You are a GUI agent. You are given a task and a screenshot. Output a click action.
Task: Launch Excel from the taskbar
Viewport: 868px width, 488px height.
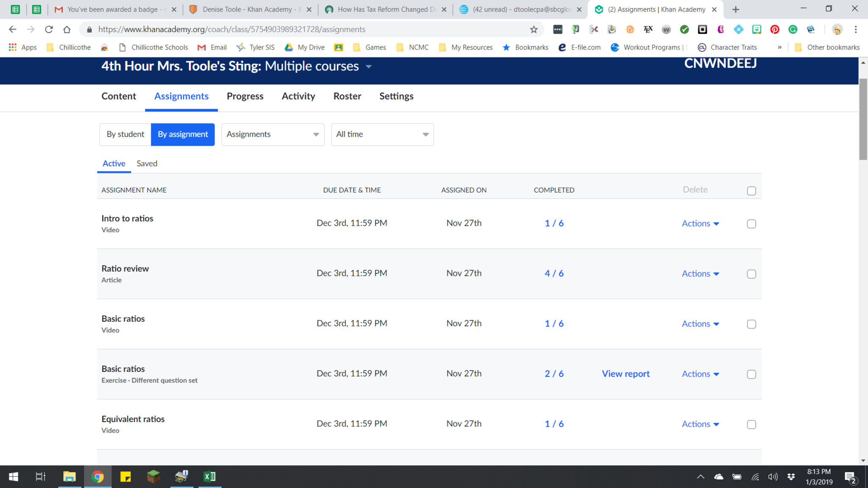pos(209,477)
